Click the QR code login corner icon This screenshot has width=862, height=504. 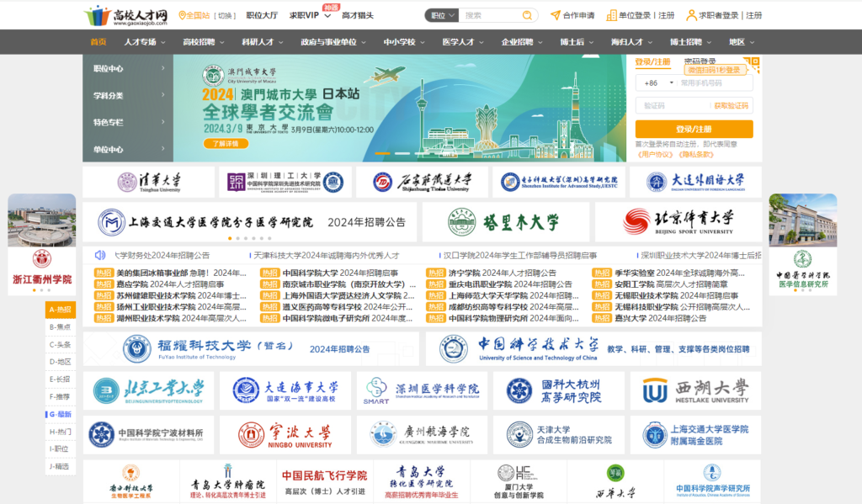752,64
